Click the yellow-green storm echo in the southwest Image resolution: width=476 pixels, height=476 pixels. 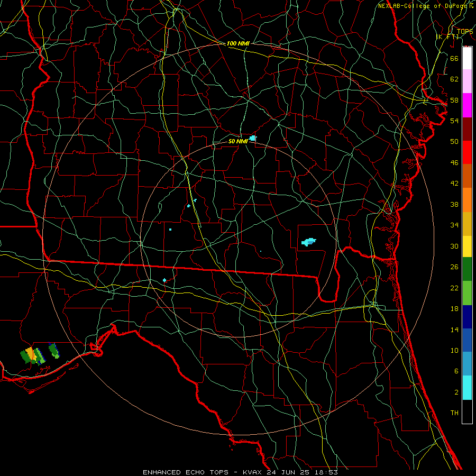(x=32, y=356)
